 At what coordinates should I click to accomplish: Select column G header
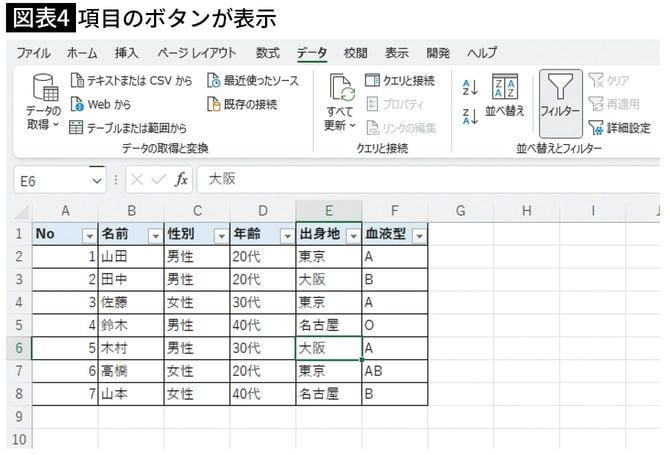[x=461, y=211]
